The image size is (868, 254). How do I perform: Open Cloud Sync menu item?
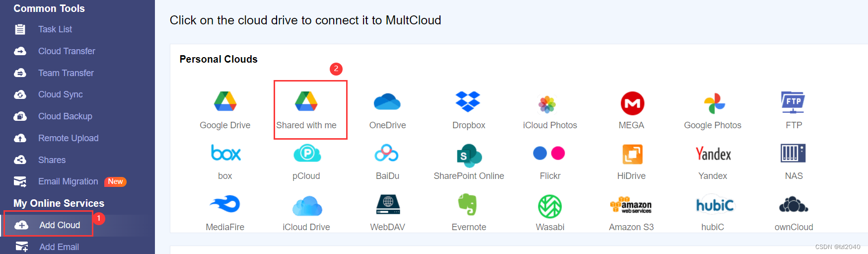tap(61, 94)
